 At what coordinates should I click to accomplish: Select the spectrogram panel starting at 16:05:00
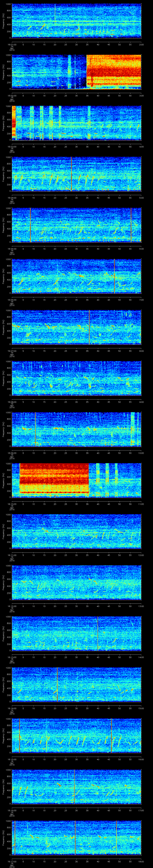[x=76, y=225]
